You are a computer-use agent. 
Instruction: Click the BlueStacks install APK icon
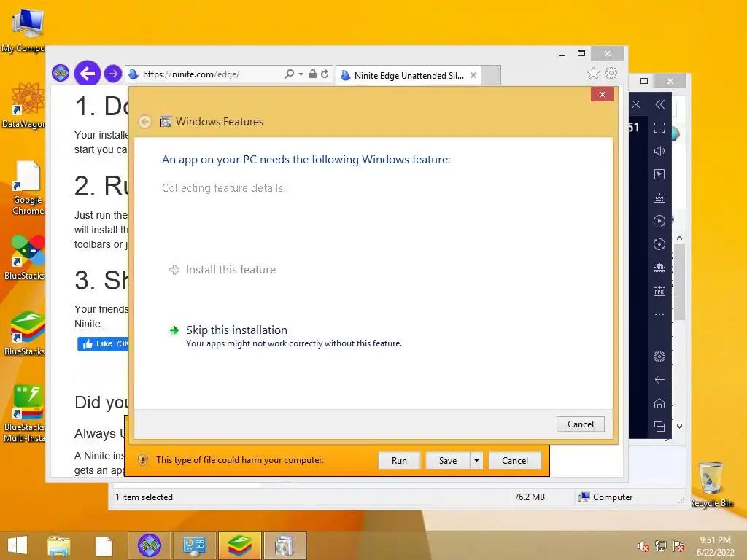659,291
